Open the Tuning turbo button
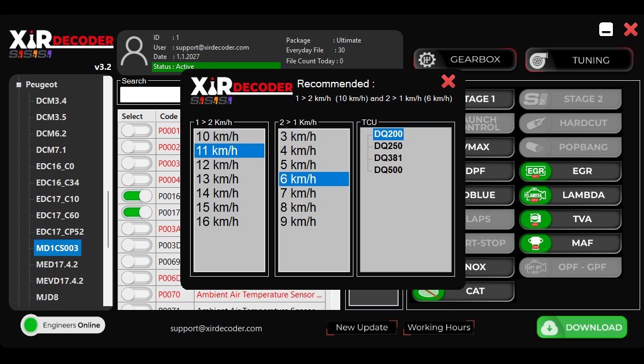 [579, 60]
